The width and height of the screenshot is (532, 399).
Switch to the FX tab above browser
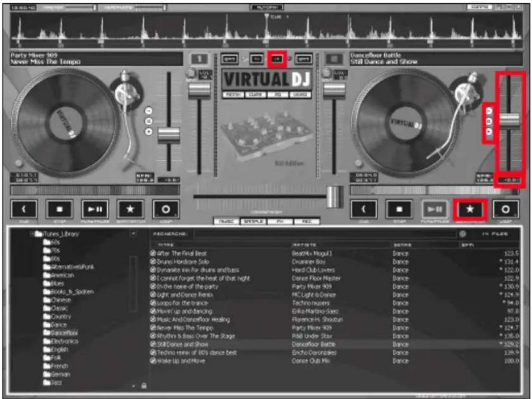(280, 221)
